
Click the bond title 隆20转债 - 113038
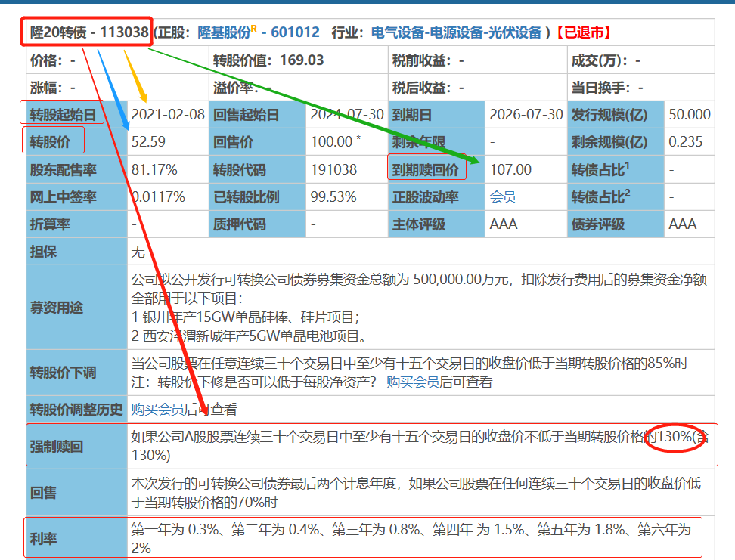coord(89,32)
